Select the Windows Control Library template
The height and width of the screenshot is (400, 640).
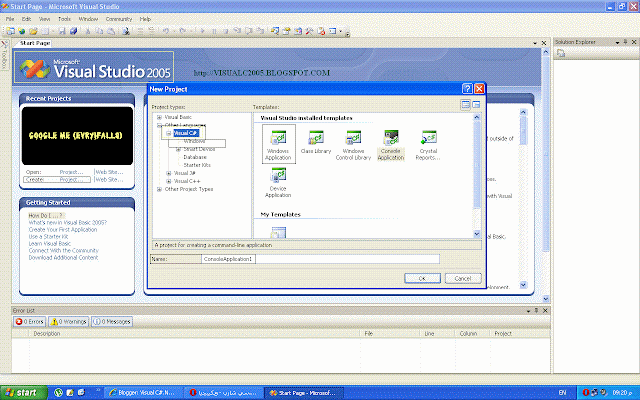point(353,145)
